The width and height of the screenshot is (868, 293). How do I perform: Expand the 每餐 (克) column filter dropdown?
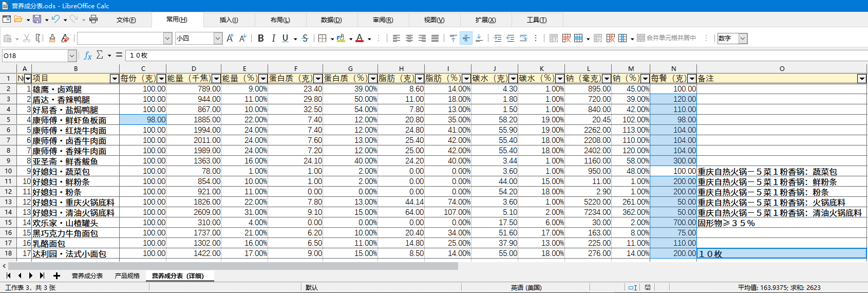point(692,79)
